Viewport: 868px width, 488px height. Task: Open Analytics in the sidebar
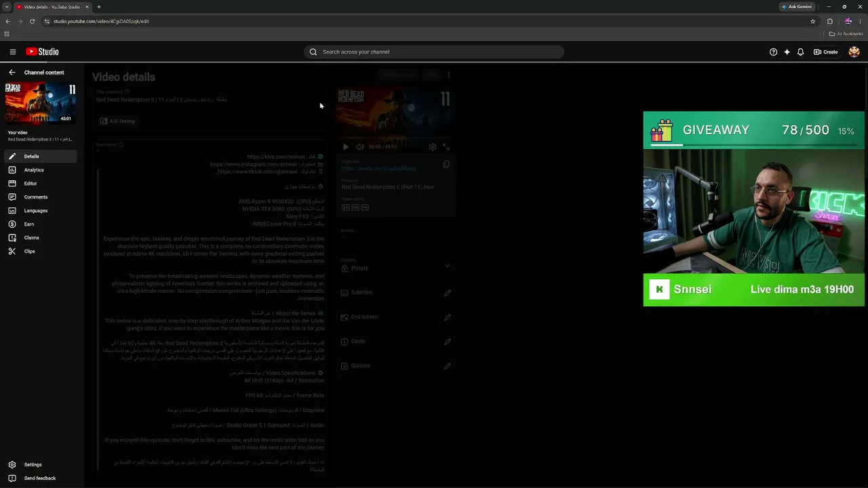click(41, 170)
